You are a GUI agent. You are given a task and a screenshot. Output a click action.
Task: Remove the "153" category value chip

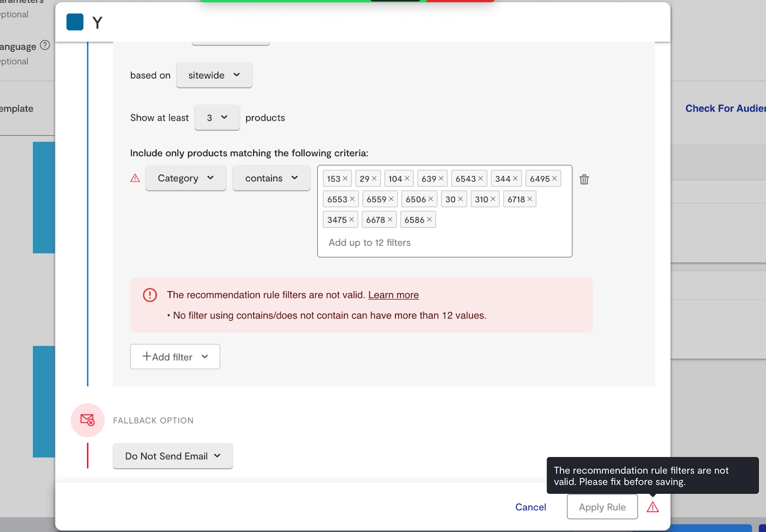[346, 178]
